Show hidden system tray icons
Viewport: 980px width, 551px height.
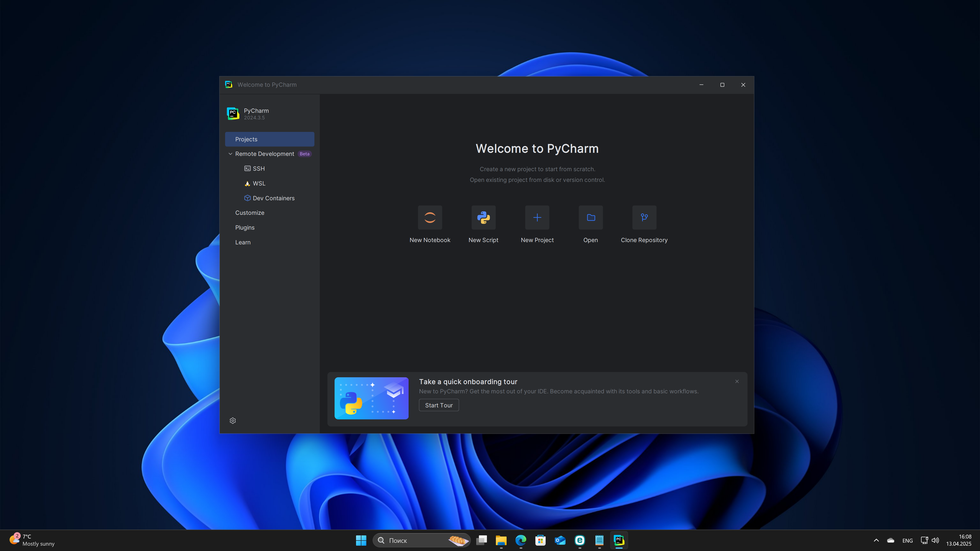(x=876, y=540)
